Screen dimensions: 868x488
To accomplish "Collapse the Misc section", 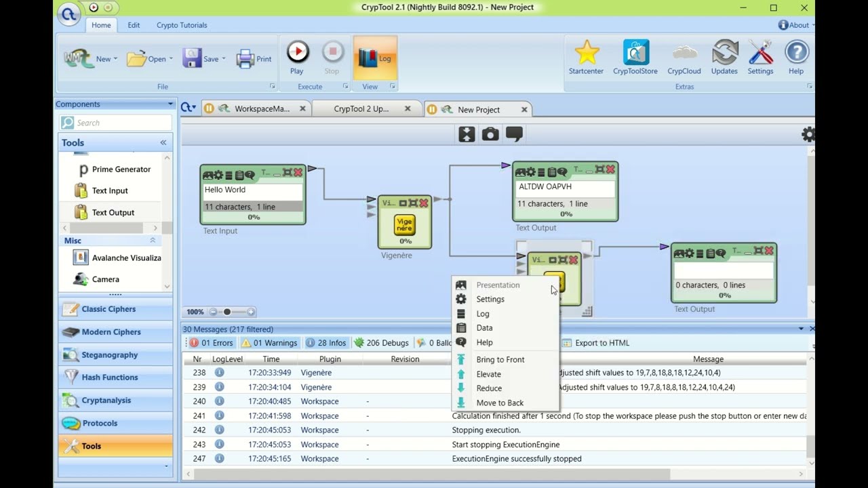I will point(153,241).
